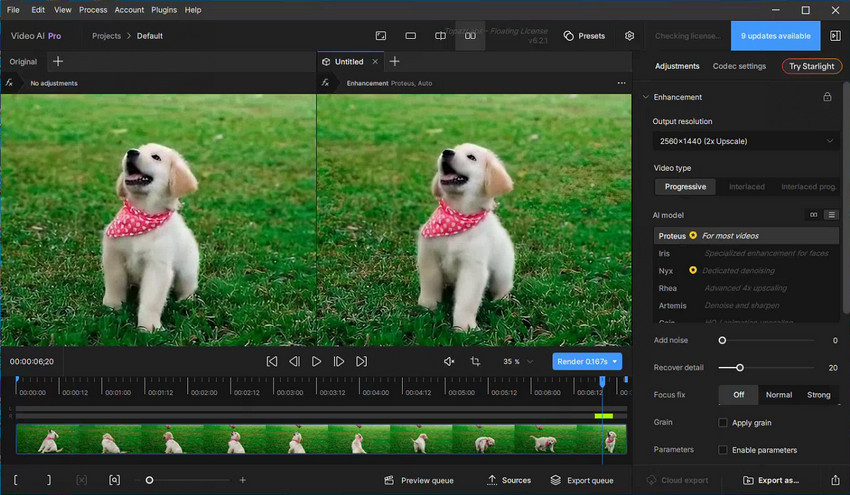Open the Process menu
850x495 pixels.
tap(93, 10)
